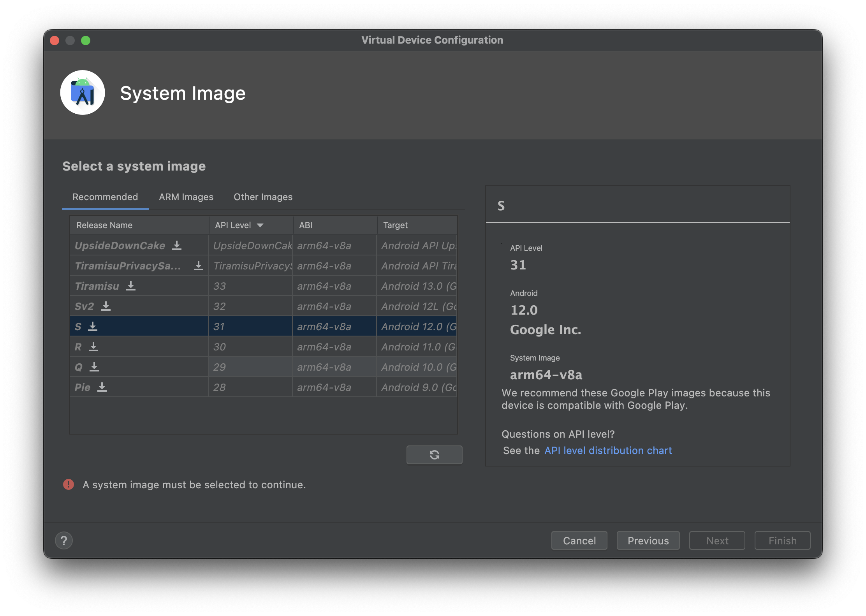Select the UpsideDownCake release name

click(120, 246)
